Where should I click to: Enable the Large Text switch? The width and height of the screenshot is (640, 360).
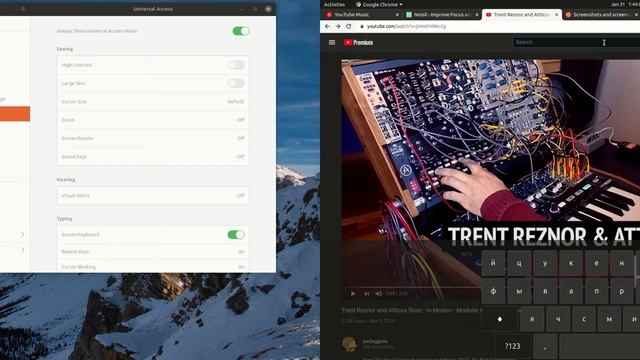(x=236, y=83)
